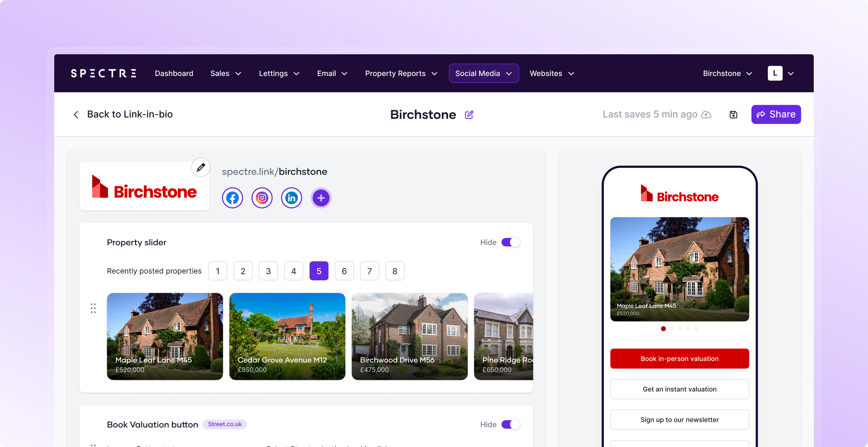Viewport: 868px width, 447px height.
Task: Select the Cedar Grove Avenue M12 thumbnail
Action: click(x=287, y=336)
